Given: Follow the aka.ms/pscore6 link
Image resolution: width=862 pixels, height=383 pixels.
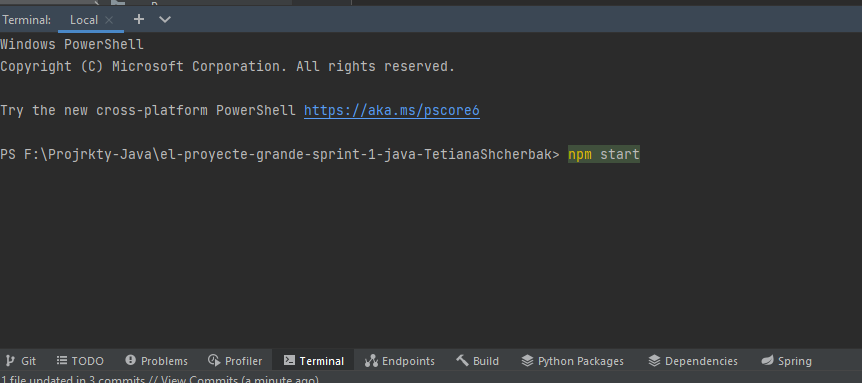Looking at the screenshot, I should tap(392, 110).
